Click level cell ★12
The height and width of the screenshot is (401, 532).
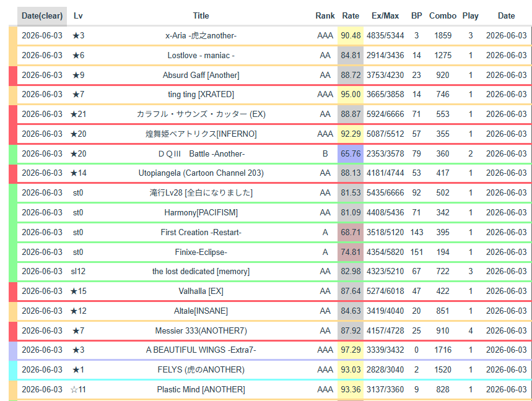click(78, 311)
